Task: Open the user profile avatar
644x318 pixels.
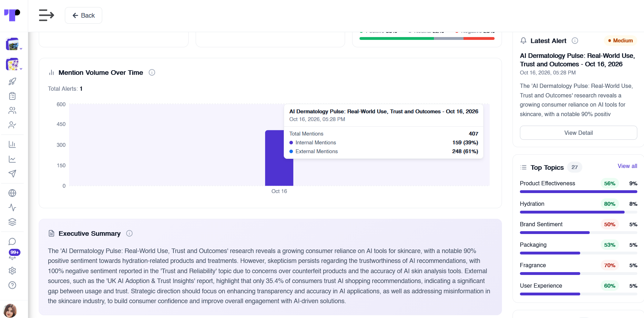Action: tap(10, 311)
